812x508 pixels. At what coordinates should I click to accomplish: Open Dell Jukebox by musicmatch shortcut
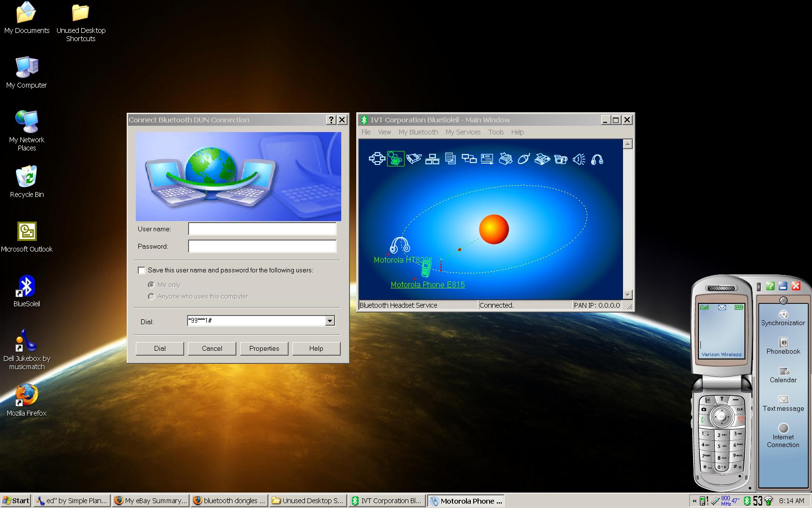point(27,349)
